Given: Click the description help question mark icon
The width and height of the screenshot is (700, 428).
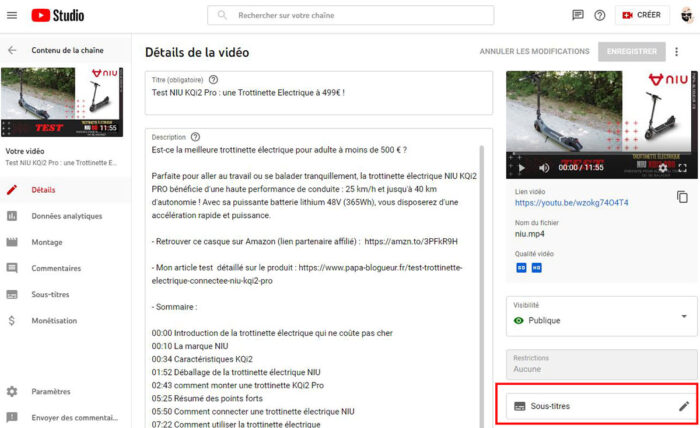Looking at the screenshot, I should click(x=196, y=137).
